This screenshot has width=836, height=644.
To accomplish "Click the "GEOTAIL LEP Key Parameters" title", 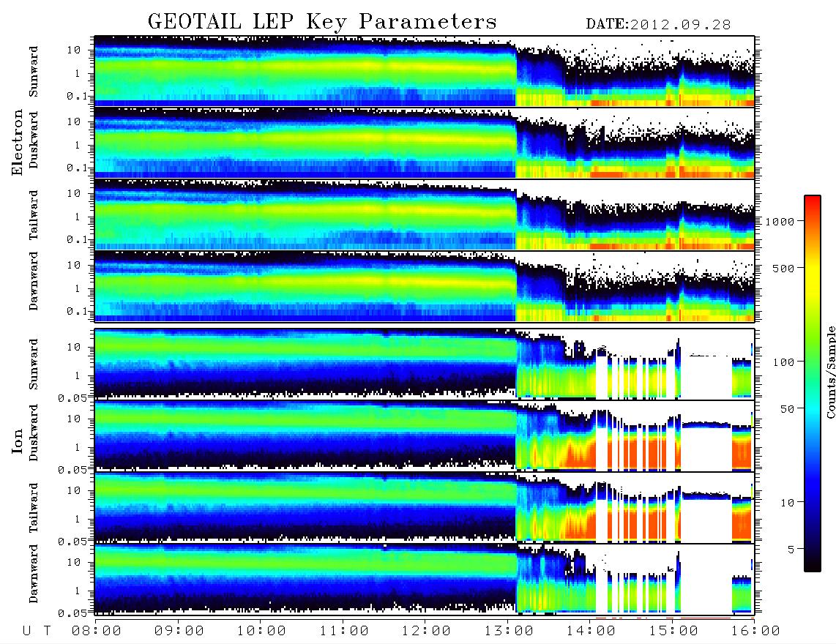I will pos(322,22).
